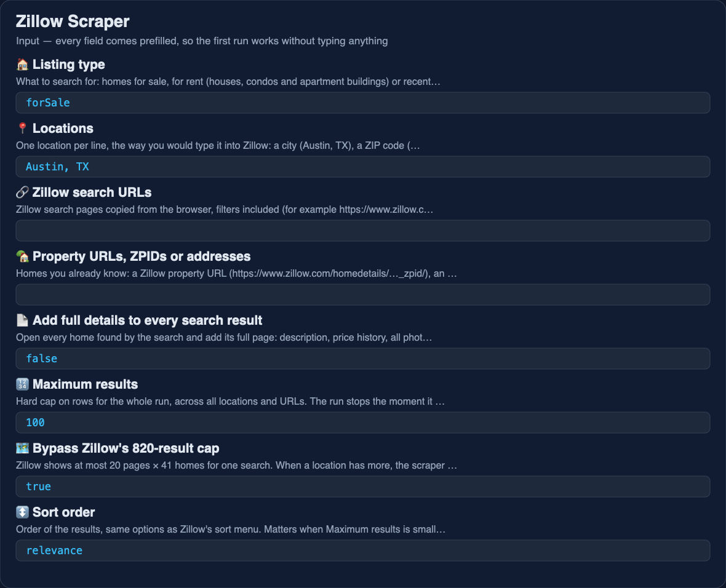Click the red pin icon beside Locations
This screenshot has height=588, width=726.
pyautogui.click(x=22, y=129)
